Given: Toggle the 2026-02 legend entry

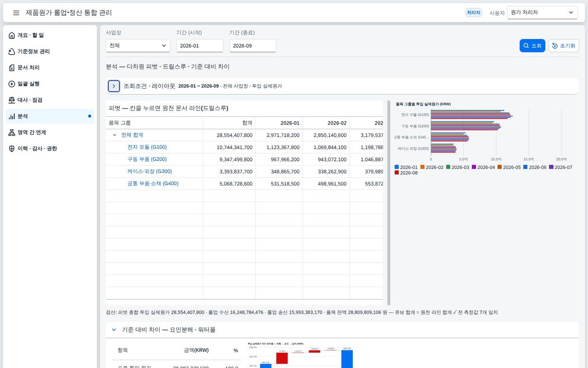Looking at the screenshot, I should click(x=432, y=167).
